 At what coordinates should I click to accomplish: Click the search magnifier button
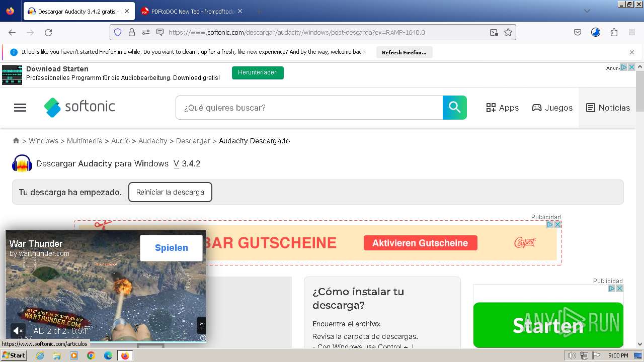coord(455,108)
